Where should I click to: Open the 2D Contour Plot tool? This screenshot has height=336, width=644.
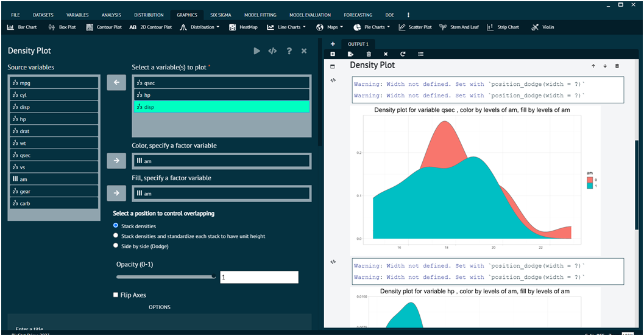coord(150,27)
